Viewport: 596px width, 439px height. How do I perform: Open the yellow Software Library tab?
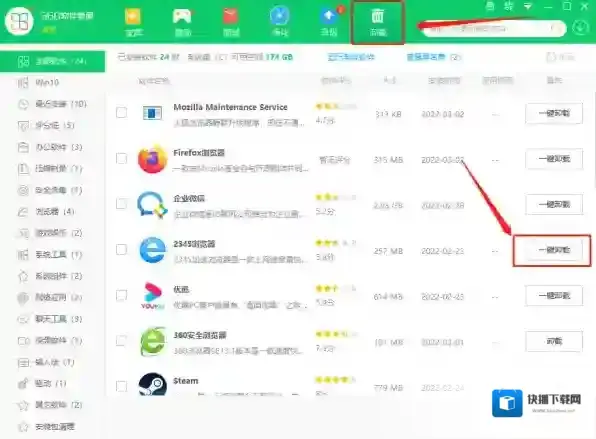coord(133,22)
